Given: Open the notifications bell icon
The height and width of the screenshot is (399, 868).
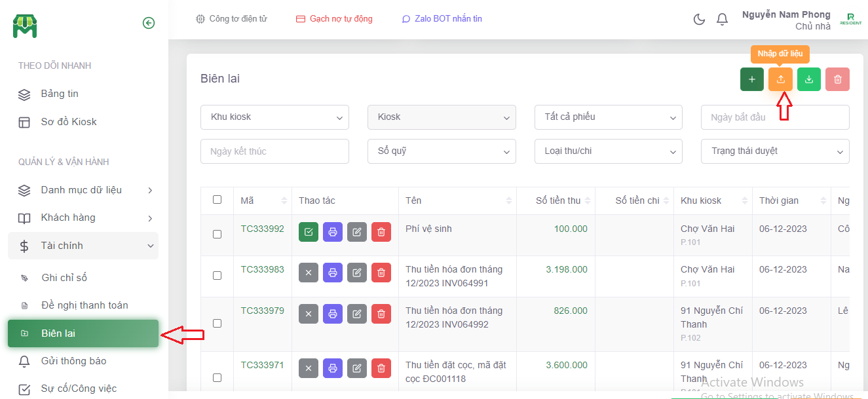Looking at the screenshot, I should point(722,19).
